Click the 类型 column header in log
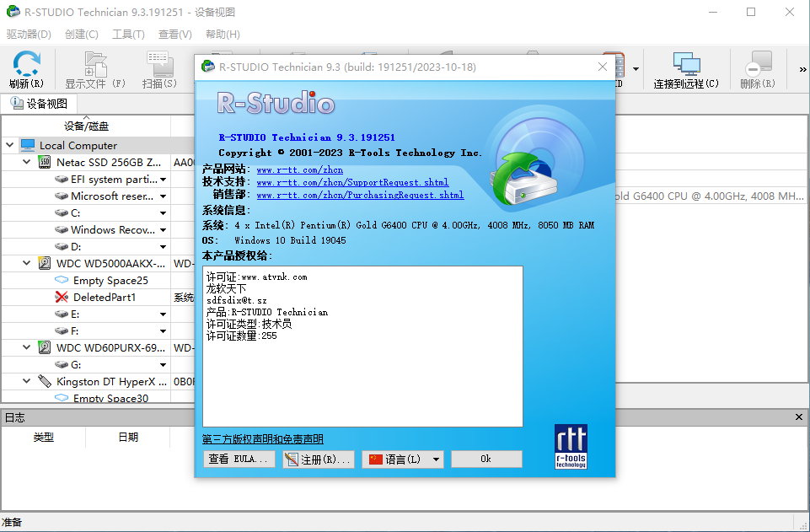The width and height of the screenshot is (810, 532). 43,437
